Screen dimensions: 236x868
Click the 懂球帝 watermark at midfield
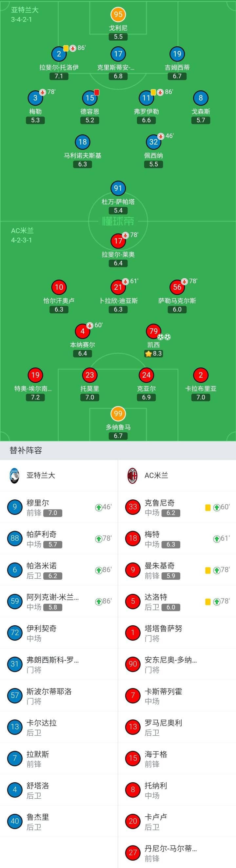click(x=118, y=221)
